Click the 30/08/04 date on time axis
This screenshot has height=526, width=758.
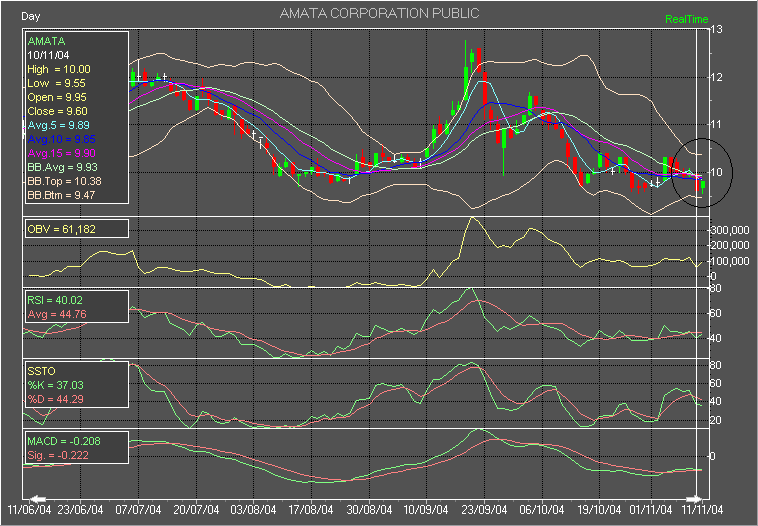pyautogui.click(x=369, y=510)
